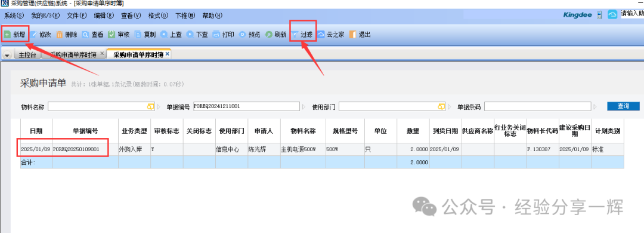
Task: Close the active 采购申请单序时簿 tab
Action: tap(167, 54)
